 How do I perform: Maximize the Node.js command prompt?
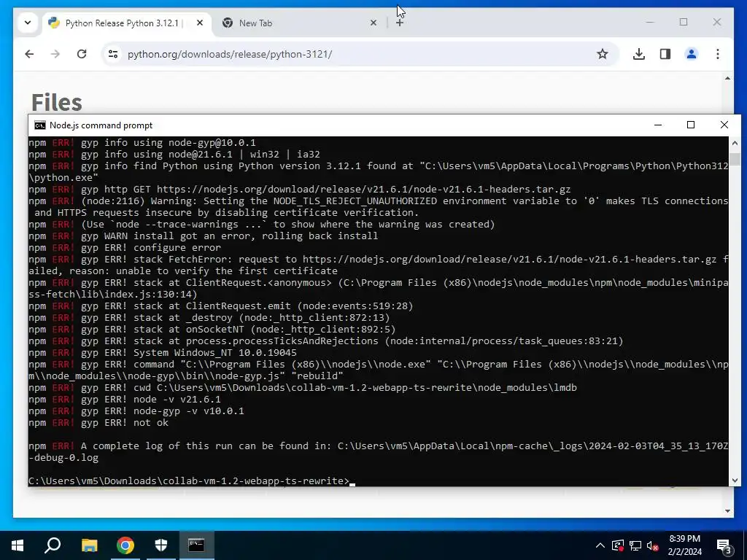(x=691, y=125)
